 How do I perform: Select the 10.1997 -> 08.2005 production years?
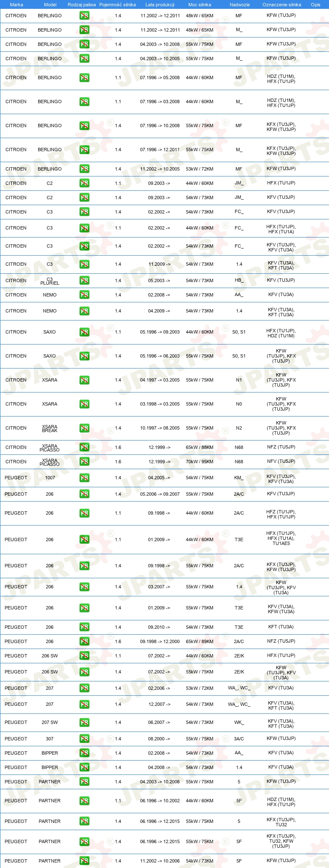160,428
